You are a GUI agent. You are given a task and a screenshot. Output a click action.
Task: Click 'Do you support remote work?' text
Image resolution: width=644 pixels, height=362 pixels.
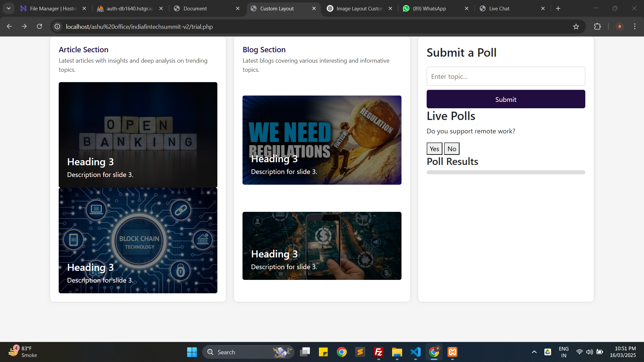coord(471,131)
